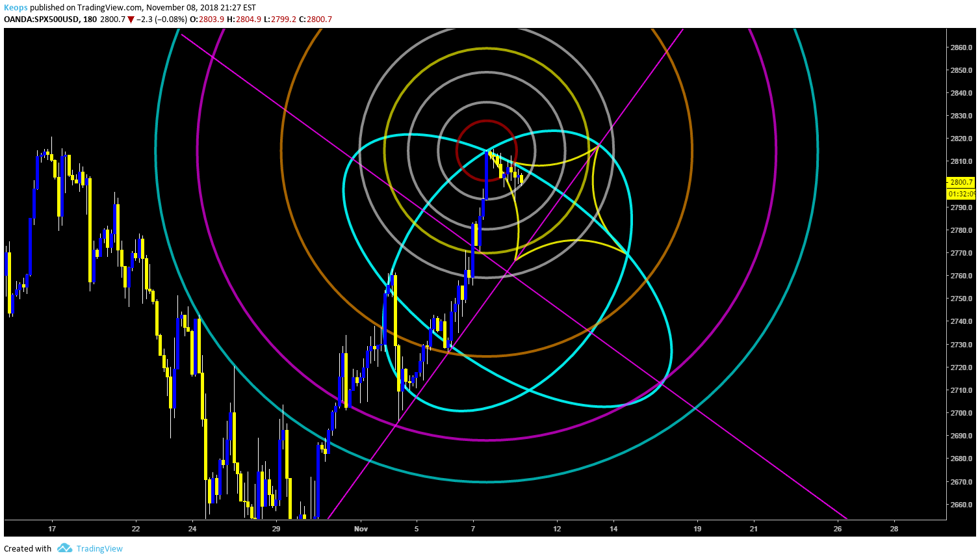Image resolution: width=980 pixels, height=560 pixels.
Task: Click the 29 date on time axis
Action: click(276, 529)
